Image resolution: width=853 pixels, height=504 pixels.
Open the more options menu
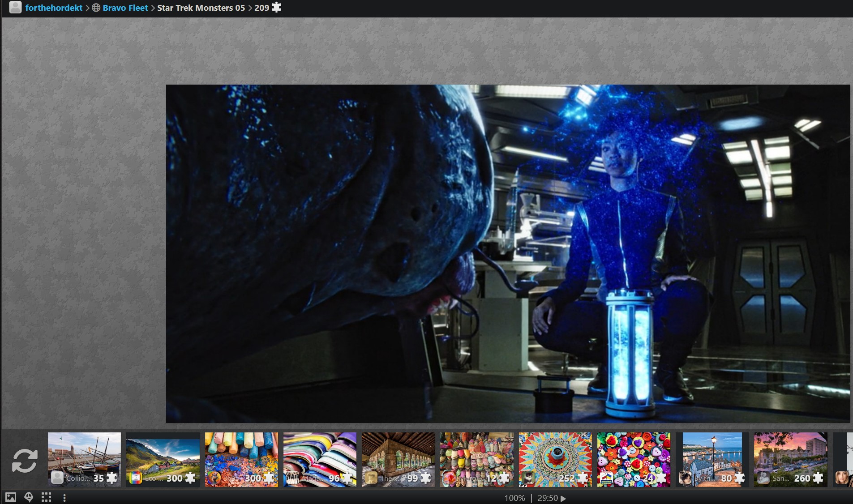[x=64, y=497]
